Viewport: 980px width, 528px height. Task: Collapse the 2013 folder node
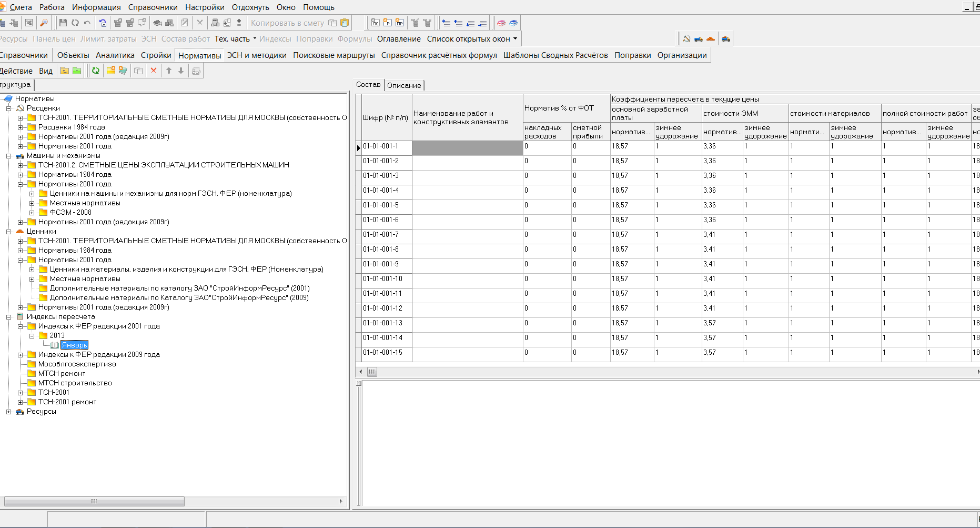(x=32, y=336)
